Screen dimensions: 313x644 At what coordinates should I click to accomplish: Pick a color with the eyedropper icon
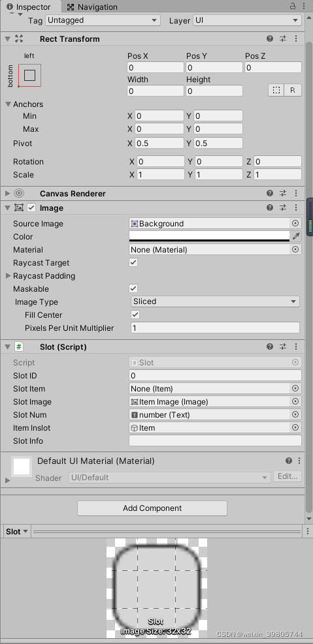click(x=296, y=236)
